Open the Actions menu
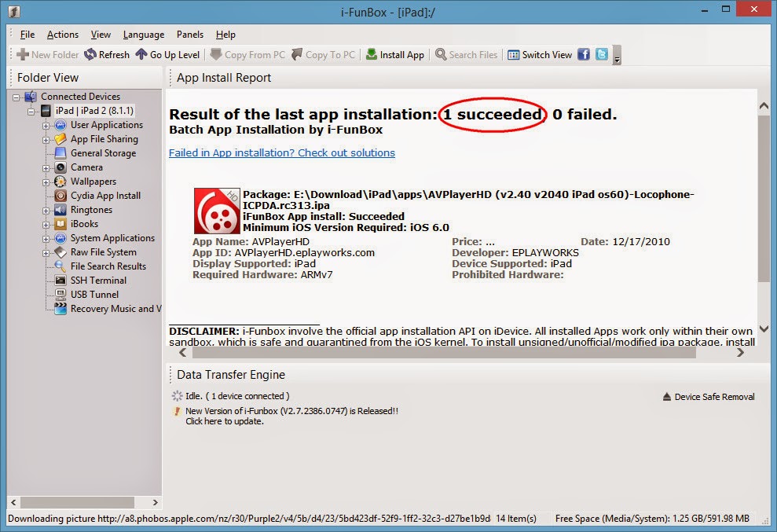The width and height of the screenshot is (777, 532). 62,35
